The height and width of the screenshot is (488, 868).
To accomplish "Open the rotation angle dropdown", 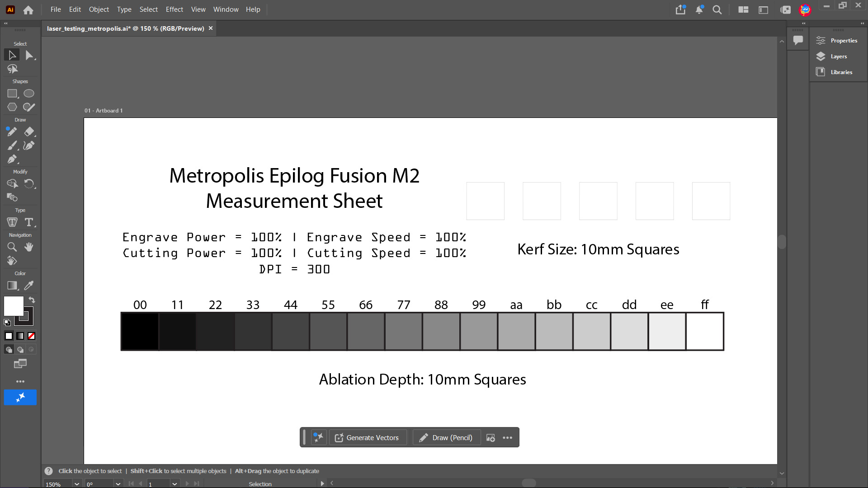I will point(118,484).
